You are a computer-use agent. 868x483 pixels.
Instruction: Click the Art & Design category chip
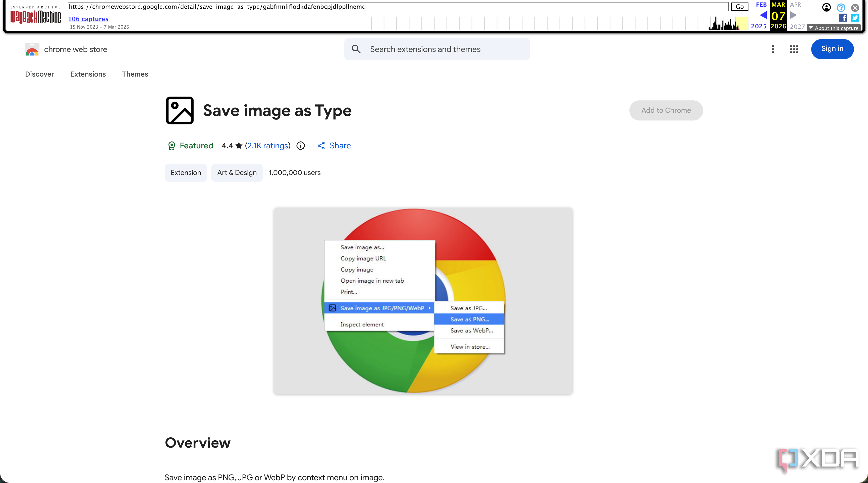click(x=237, y=172)
